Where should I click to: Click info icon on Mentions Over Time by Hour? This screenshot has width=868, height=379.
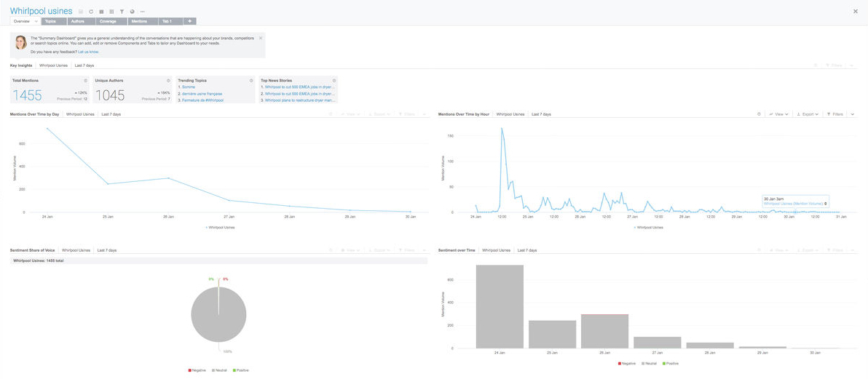coord(759,114)
